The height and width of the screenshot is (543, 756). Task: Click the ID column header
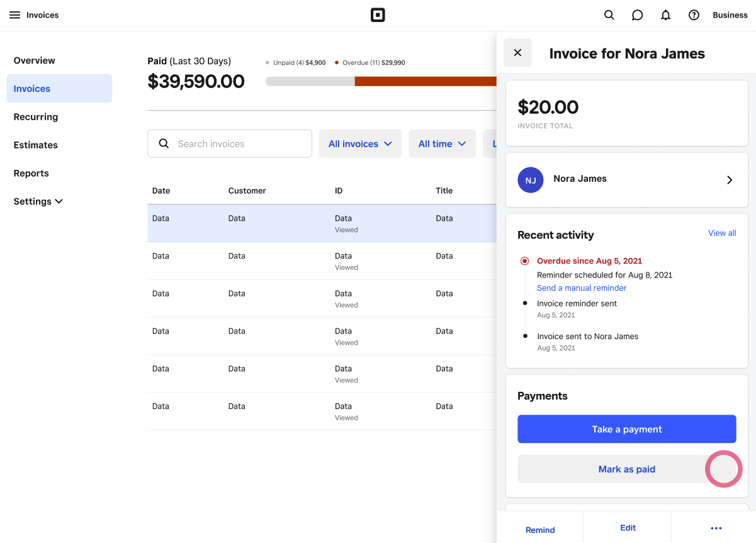tap(339, 191)
